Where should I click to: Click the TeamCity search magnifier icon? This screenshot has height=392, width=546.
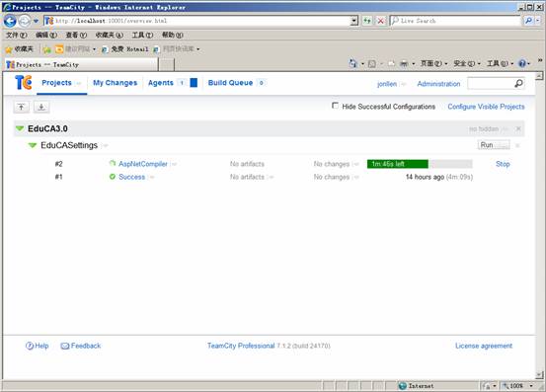[518, 83]
